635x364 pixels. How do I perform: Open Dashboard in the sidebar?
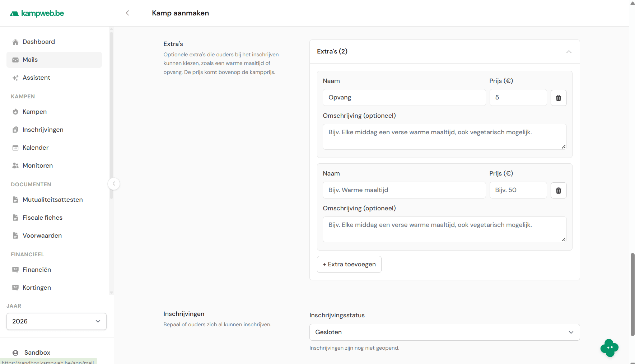pos(54,42)
